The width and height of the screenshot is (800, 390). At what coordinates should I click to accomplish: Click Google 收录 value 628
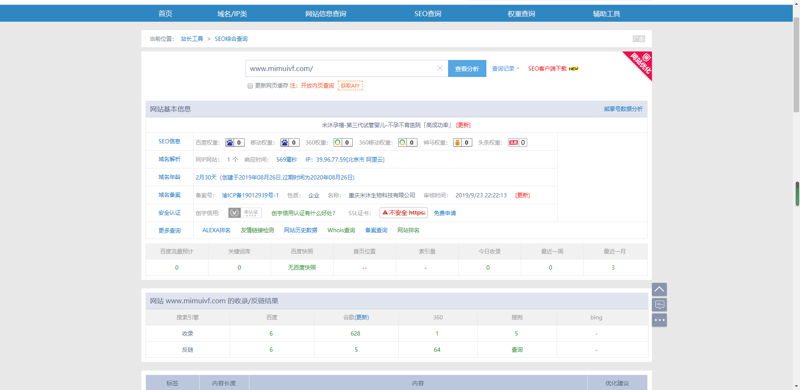point(356,333)
